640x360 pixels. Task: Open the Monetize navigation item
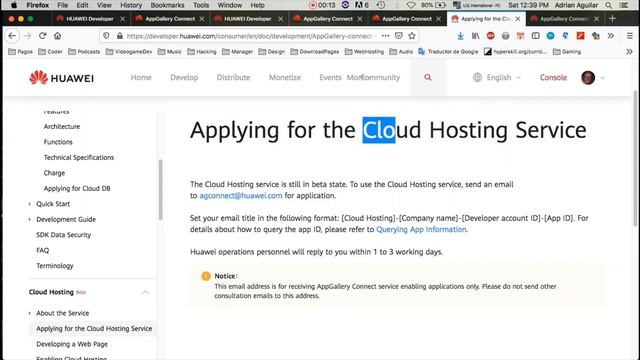(x=284, y=78)
